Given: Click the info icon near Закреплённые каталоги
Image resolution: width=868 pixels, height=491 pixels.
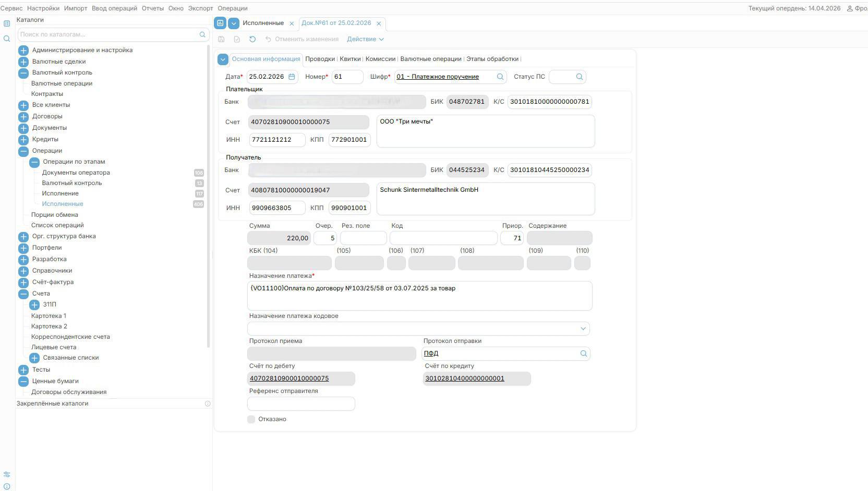Looking at the screenshot, I should 208,403.
